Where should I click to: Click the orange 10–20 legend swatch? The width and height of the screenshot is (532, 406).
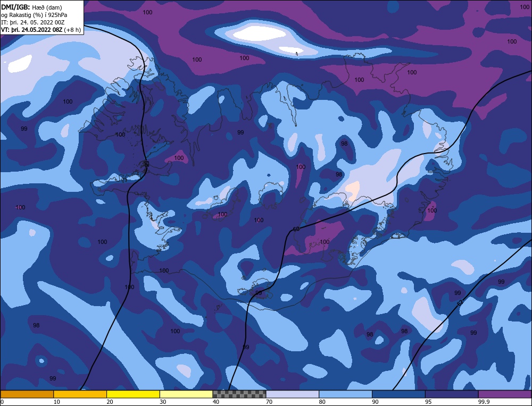[80, 394]
